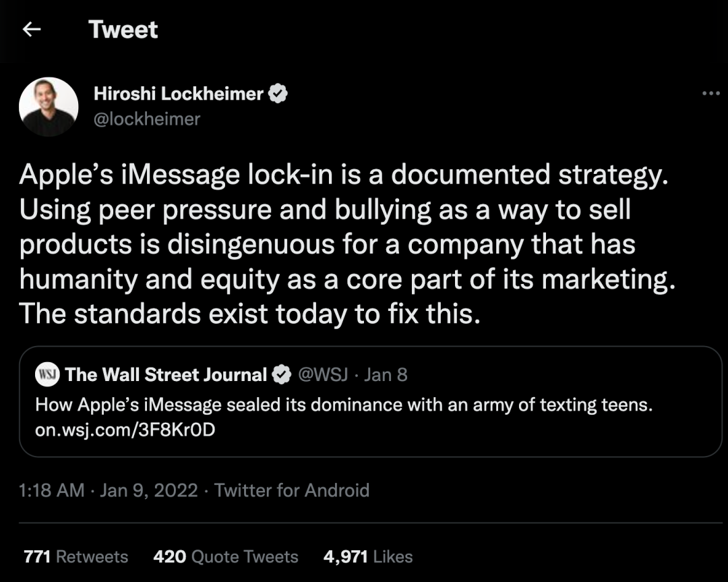Go back using the left arrow
Image resolution: width=728 pixels, height=582 pixels.
click(x=32, y=30)
